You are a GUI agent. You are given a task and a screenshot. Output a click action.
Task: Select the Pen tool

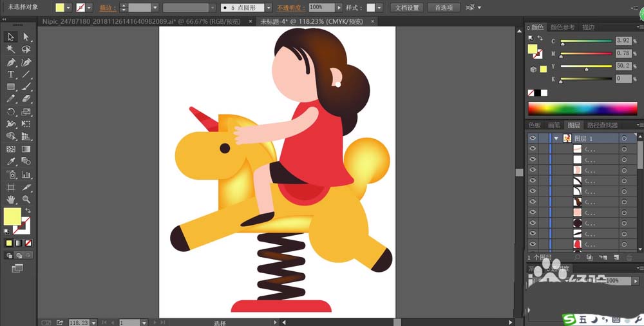(11, 62)
